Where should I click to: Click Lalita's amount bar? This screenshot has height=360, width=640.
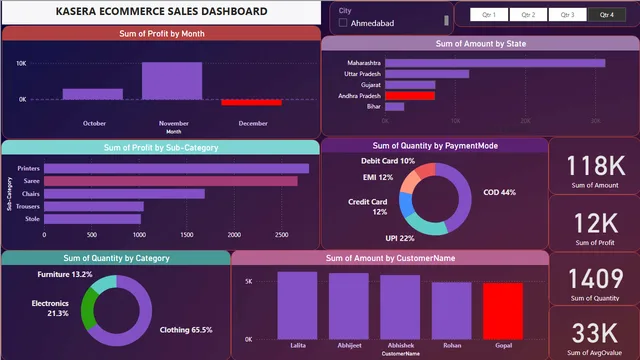click(298, 305)
